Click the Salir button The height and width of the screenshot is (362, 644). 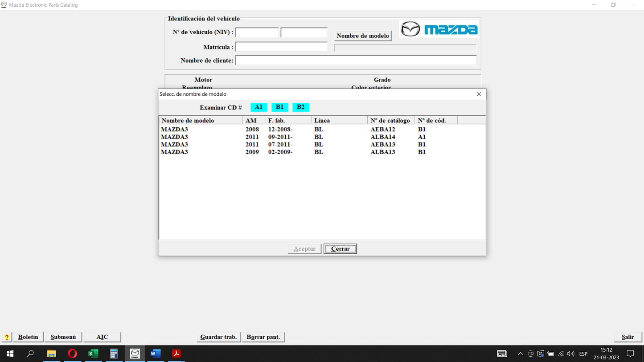coord(628,337)
